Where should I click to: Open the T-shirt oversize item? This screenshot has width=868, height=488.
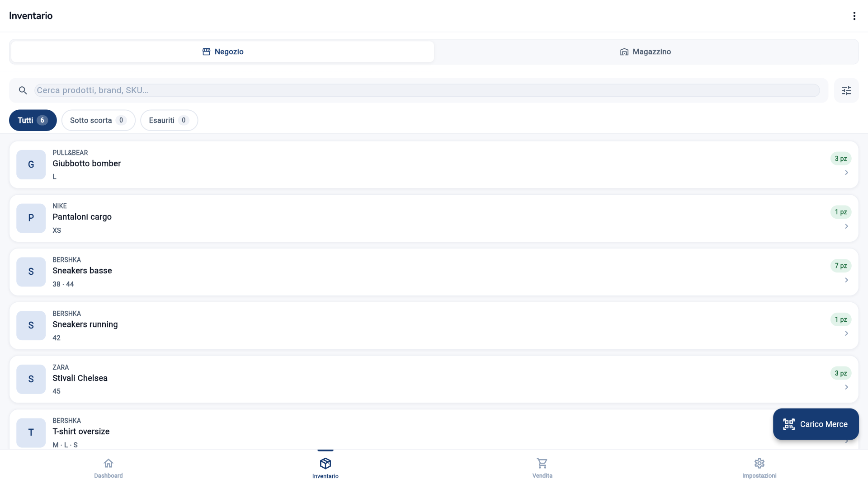[434, 430]
